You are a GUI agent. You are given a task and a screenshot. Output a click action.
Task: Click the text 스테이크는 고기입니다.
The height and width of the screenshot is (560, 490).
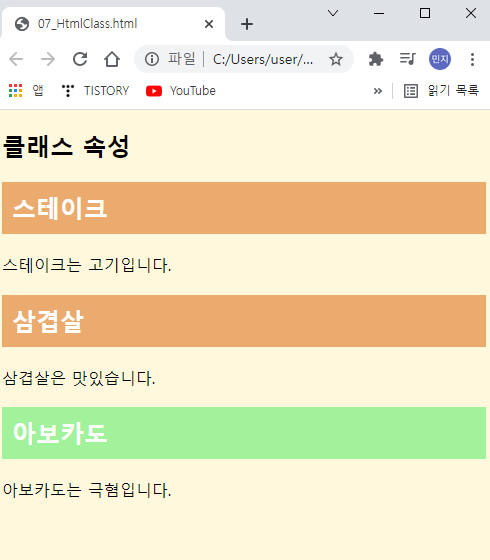(x=87, y=265)
